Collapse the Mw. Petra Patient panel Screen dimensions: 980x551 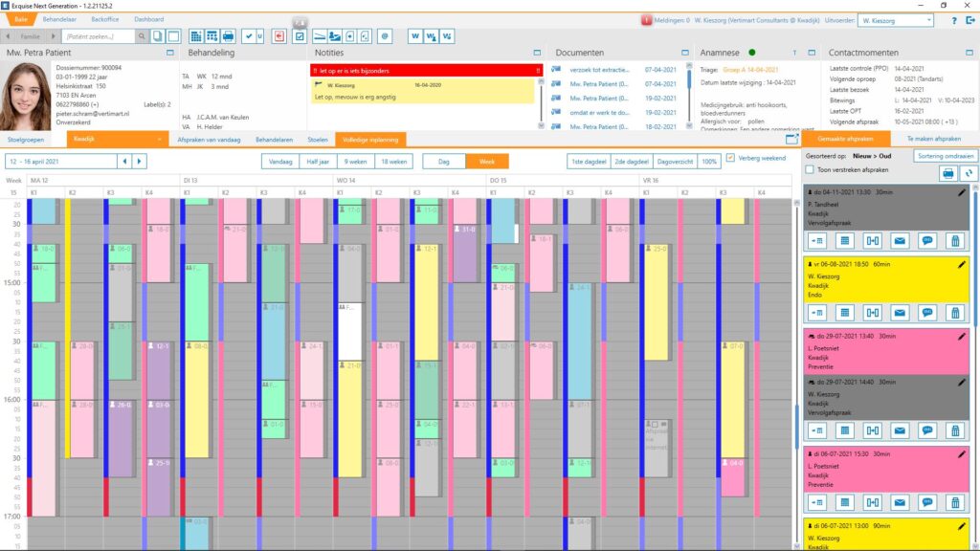(170, 53)
